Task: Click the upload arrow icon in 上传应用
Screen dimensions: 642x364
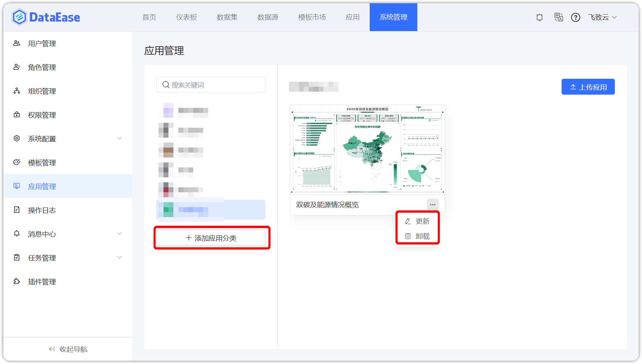Action: [573, 87]
